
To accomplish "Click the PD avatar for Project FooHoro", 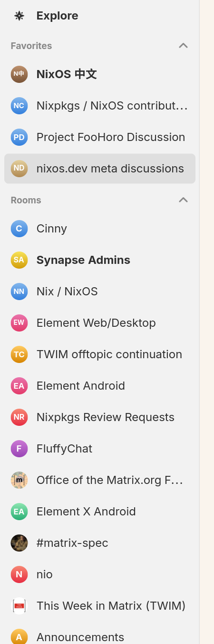I will tap(19, 137).
